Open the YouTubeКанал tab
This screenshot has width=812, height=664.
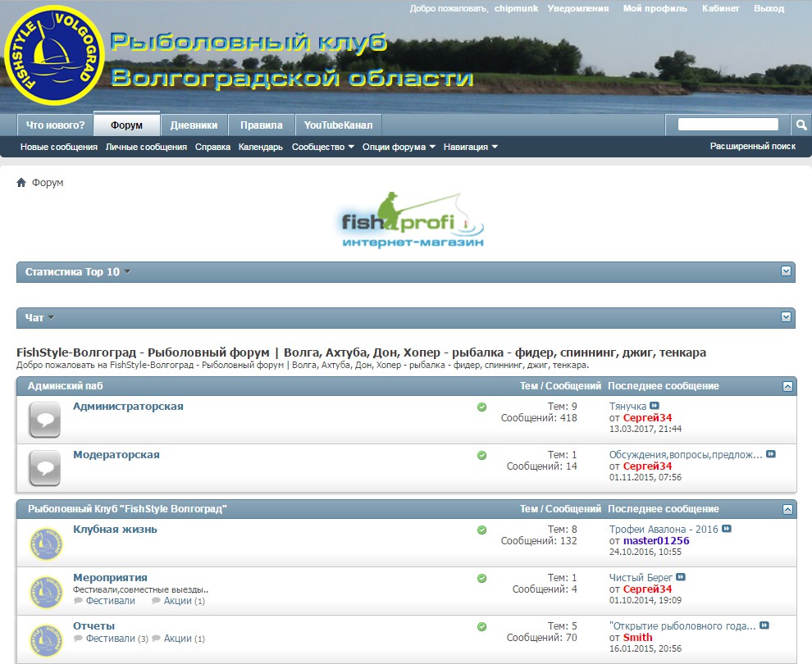[x=338, y=125]
